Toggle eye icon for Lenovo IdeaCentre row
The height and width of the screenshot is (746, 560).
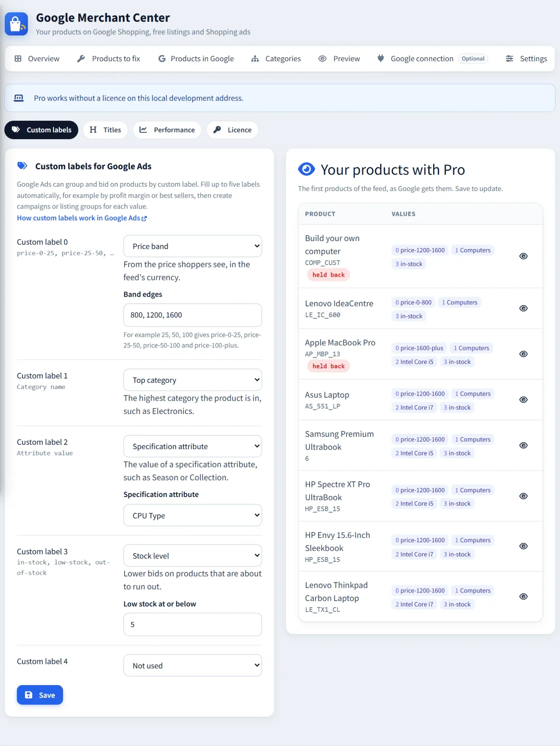523,308
